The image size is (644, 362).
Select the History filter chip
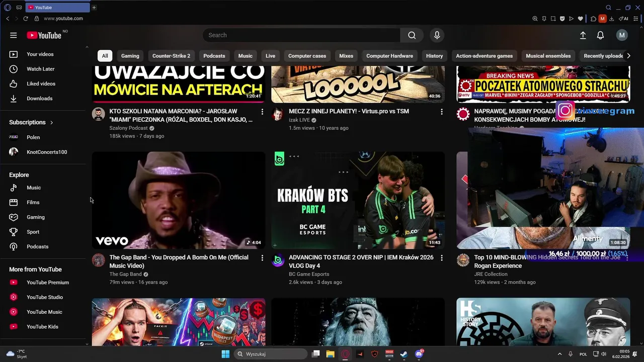click(434, 56)
